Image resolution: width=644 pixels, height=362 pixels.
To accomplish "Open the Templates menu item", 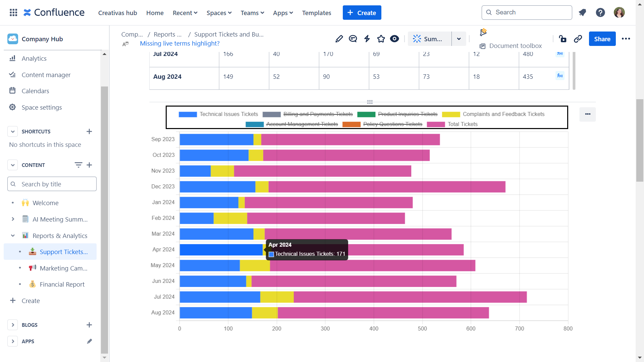I will pos(316,13).
